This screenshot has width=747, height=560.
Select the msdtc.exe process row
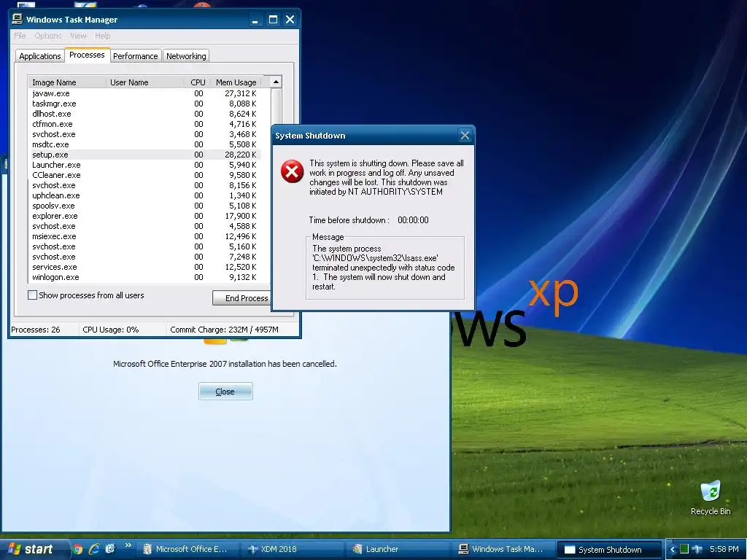pos(144,144)
